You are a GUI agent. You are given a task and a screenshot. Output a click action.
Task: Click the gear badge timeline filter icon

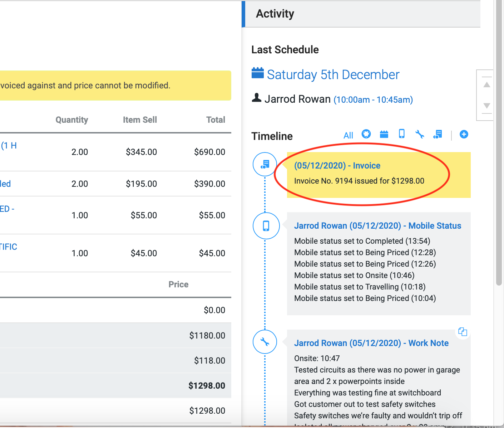(366, 134)
